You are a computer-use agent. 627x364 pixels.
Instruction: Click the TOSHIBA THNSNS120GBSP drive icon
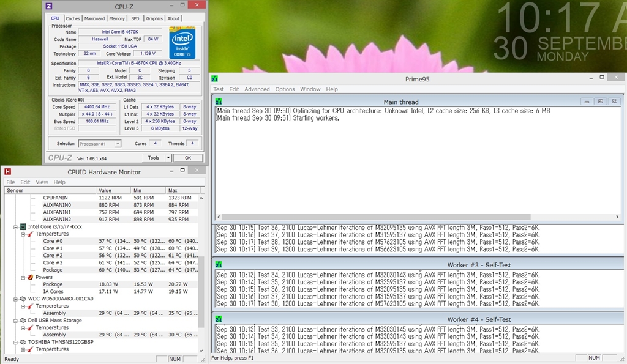coord(23,342)
